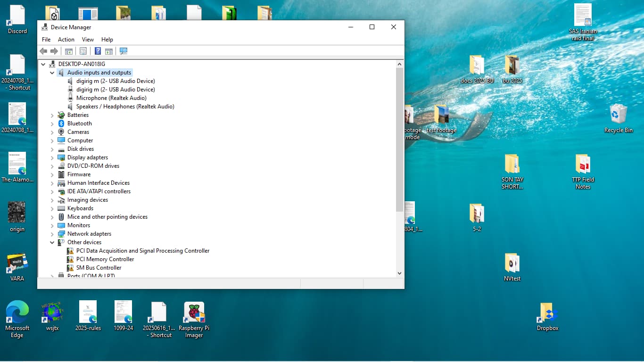Viewport: 644px width, 362px height.
Task: Select SM Bus Controller device
Action: (99, 268)
